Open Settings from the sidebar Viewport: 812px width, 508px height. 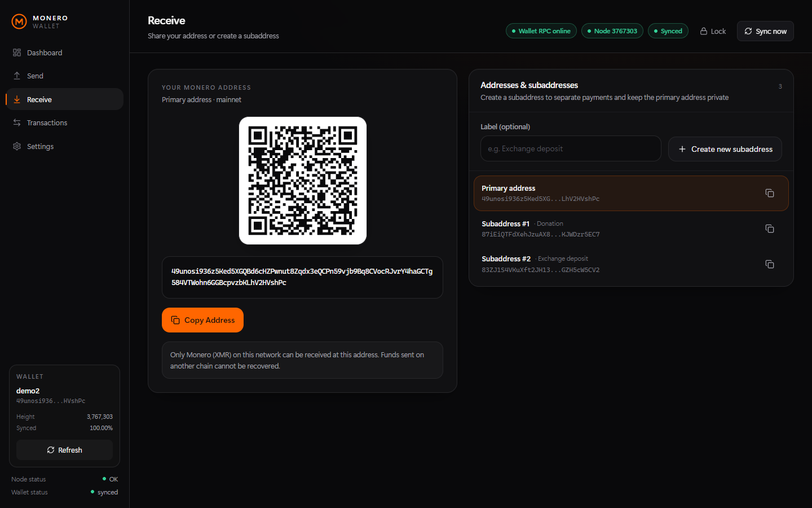coord(64,146)
